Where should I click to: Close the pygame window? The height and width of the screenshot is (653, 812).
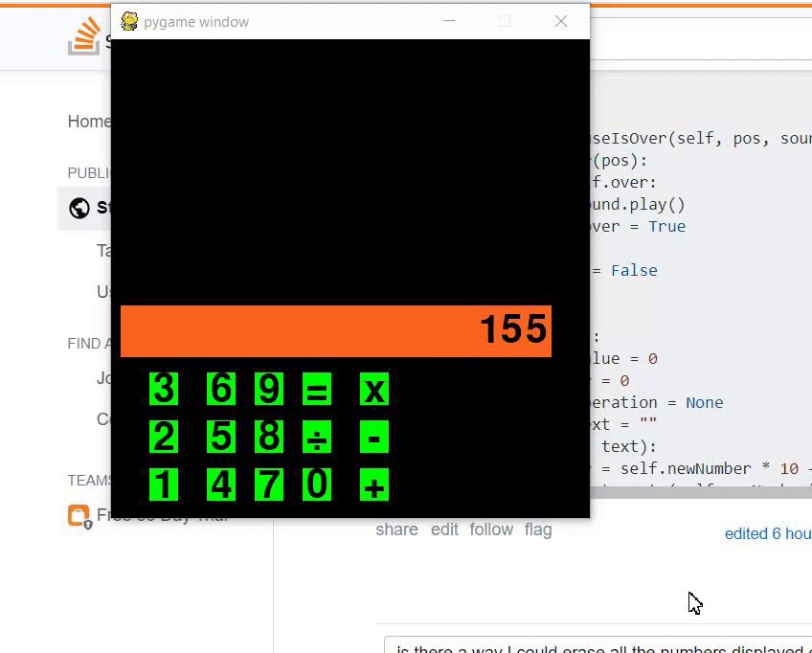561,21
